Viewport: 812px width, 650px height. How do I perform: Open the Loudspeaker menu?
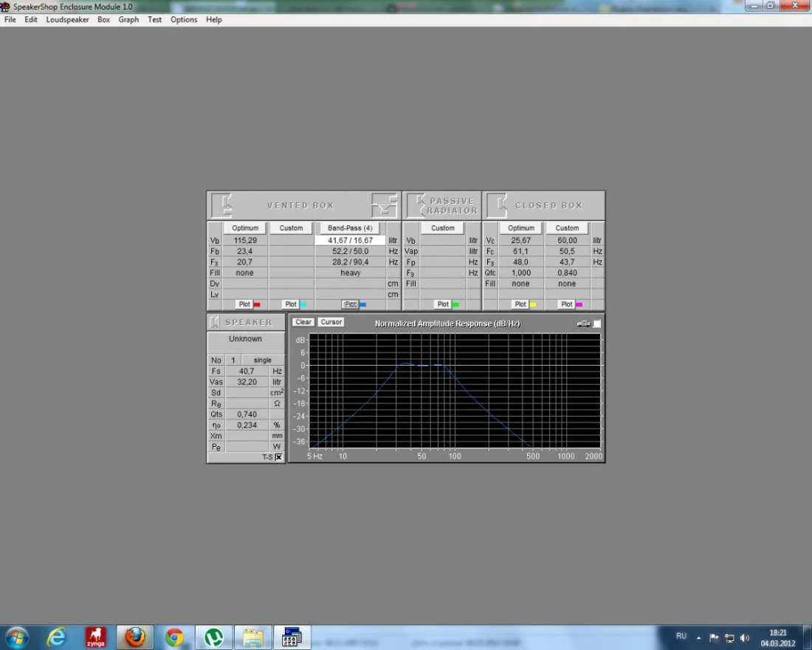tap(67, 20)
